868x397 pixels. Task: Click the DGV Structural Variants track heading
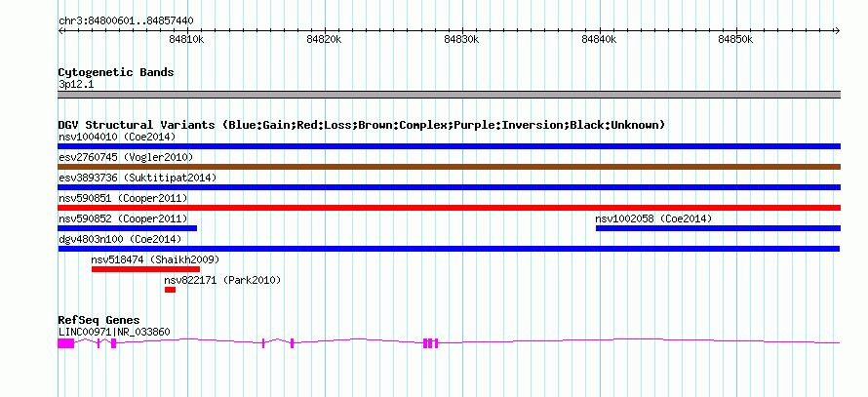coord(362,125)
